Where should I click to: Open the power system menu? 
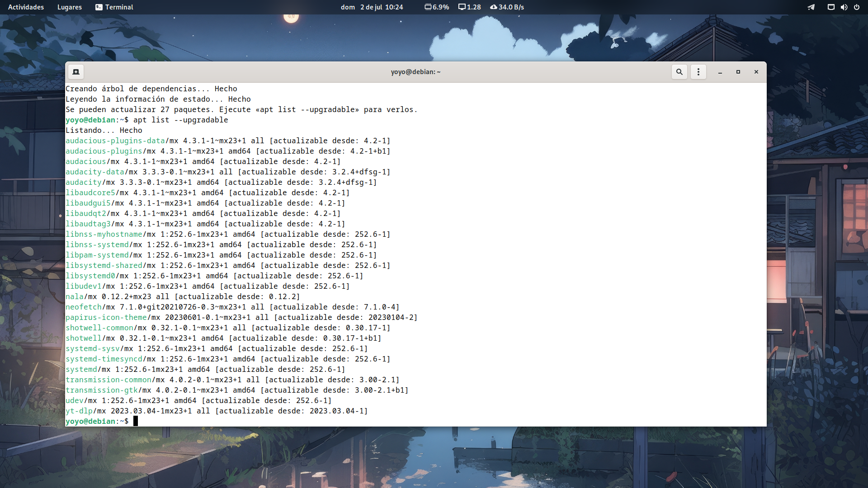tap(857, 7)
